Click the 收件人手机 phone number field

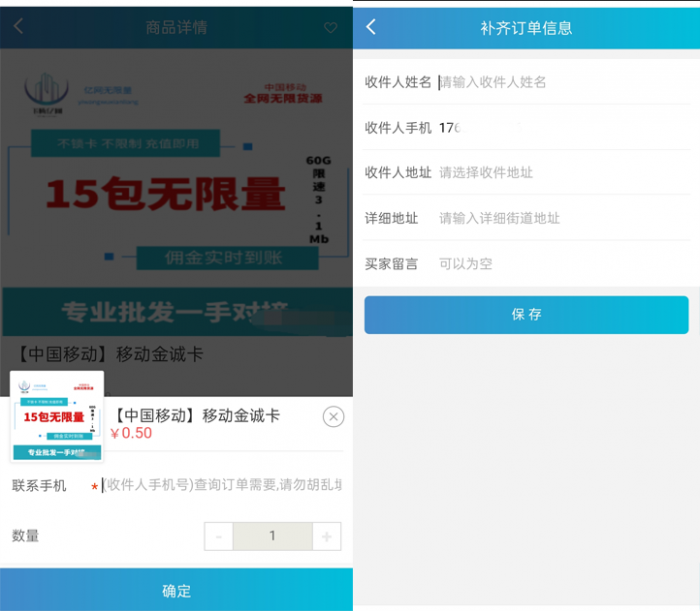pos(562,128)
